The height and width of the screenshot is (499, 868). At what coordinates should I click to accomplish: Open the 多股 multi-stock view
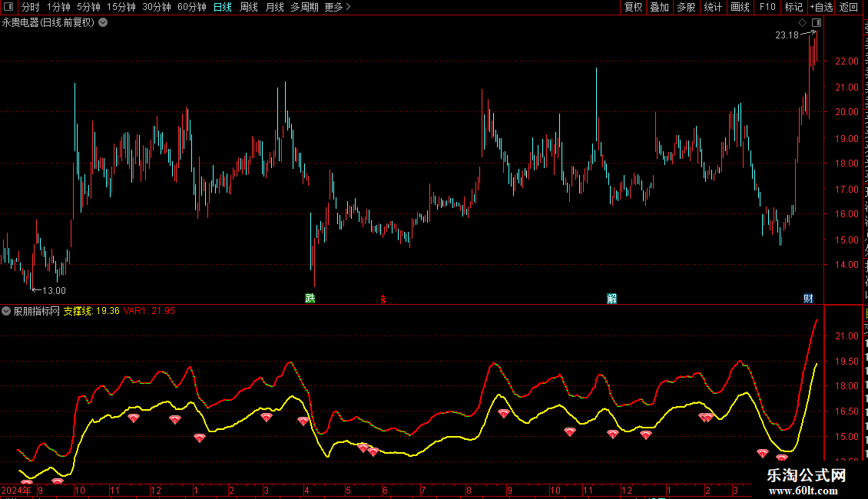pos(686,7)
